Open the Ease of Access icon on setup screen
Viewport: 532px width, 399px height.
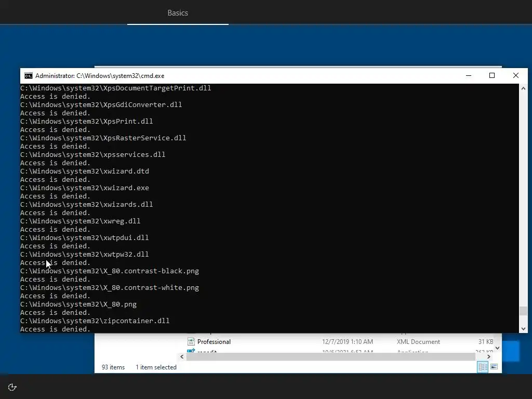(12, 387)
